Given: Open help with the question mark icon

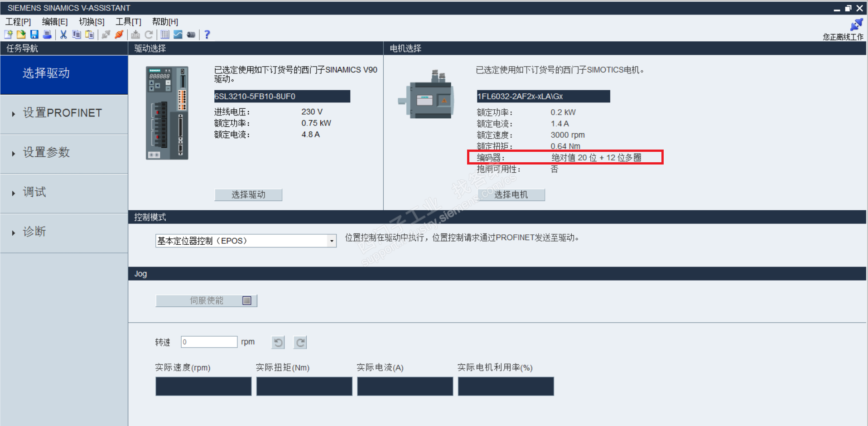Looking at the screenshot, I should pos(207,34).
